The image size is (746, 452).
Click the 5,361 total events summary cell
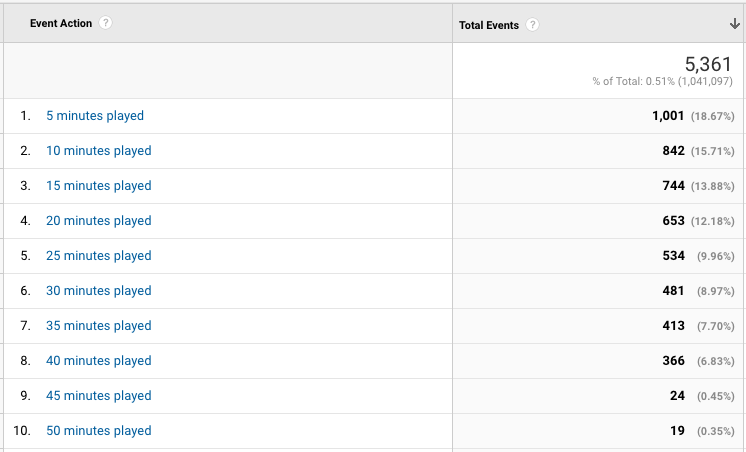tap(599, 71)
